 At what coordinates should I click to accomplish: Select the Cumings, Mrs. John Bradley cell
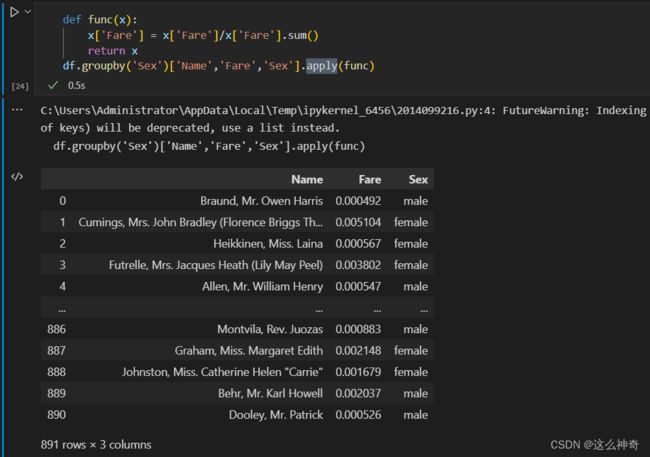200,222
